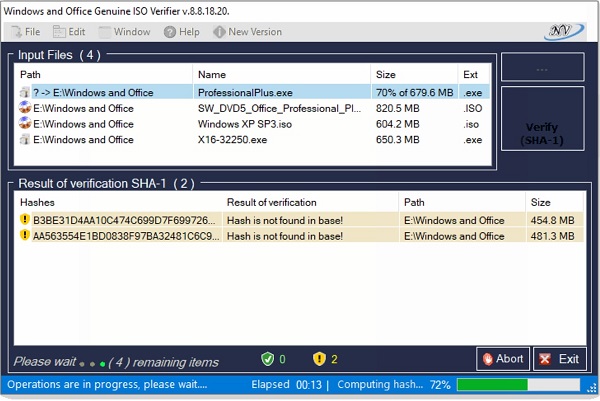600x401 pixels.
Task: Click the yellow shield warning count icon
Action: click(x=319, y=359)
